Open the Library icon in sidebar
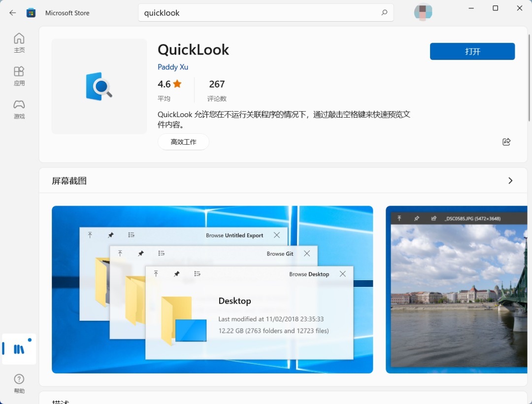 [19, 349]
